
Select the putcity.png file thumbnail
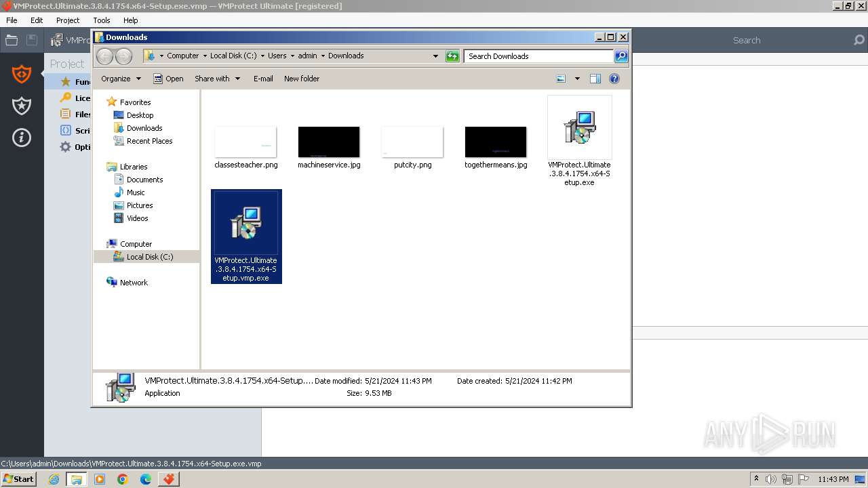pyautogui.click(x=412, y=142)
